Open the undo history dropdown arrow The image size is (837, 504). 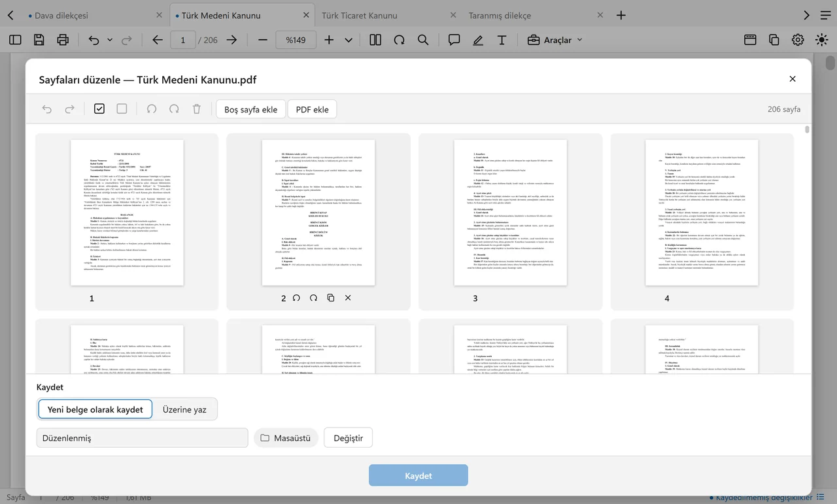(110, 40)
